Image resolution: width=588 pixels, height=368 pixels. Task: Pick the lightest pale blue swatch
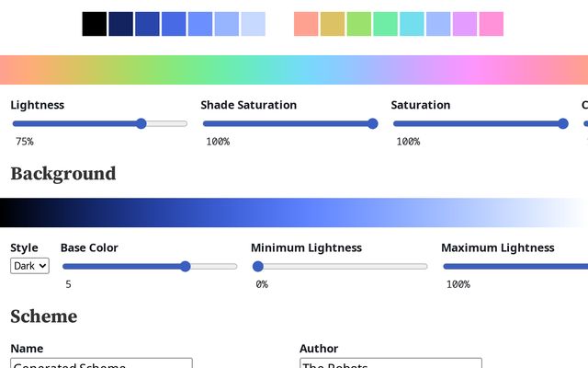point(253,24)
